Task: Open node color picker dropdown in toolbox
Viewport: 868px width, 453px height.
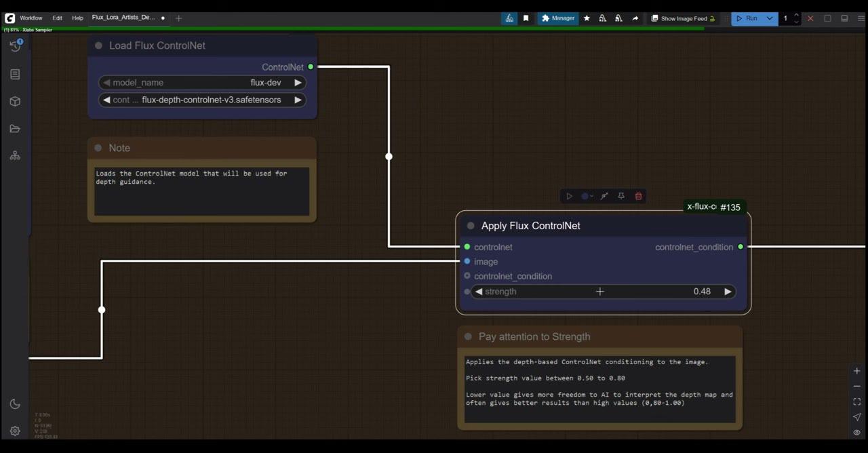Action: 587,196
